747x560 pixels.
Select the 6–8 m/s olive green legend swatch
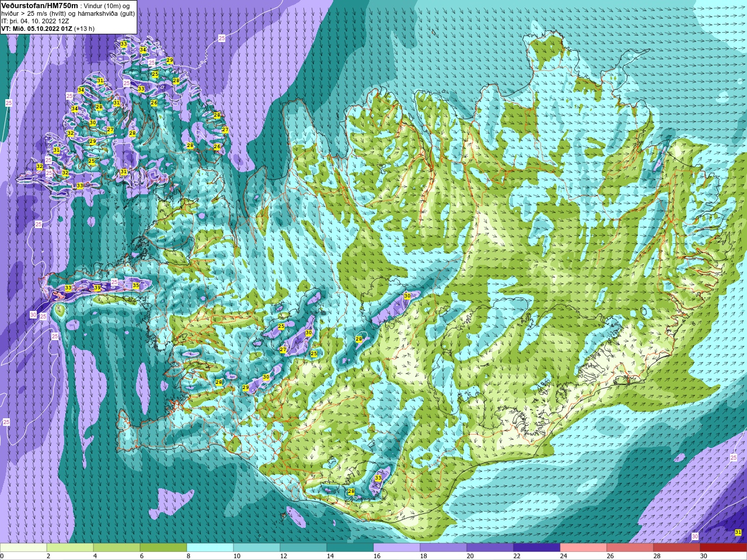click(x=163, y=548)
